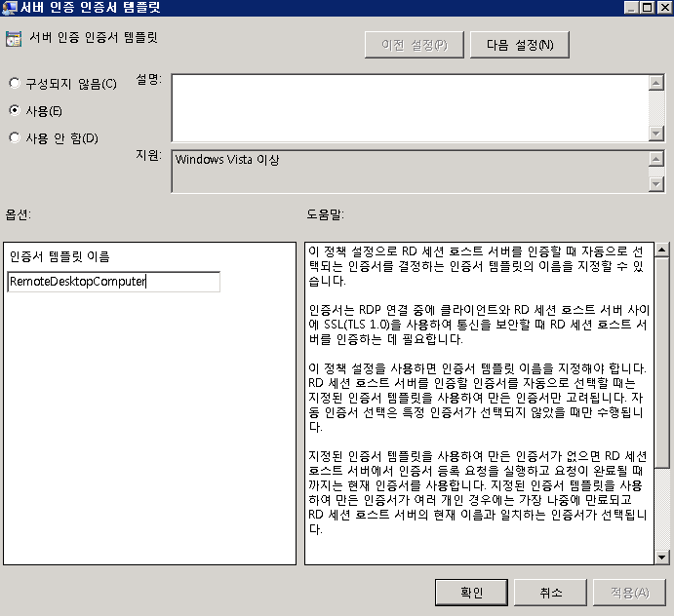Select the 구성되지 않음(C) radio button
This screenshot has width=674, height=616.
click(15, 83)
